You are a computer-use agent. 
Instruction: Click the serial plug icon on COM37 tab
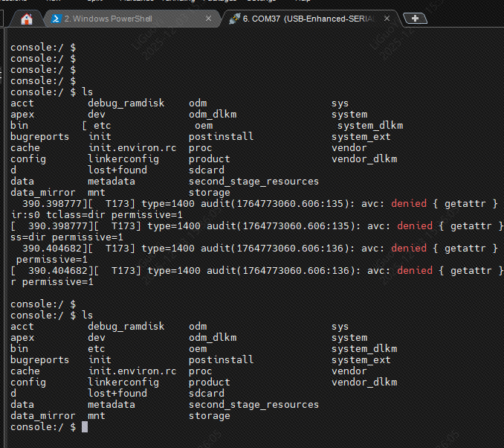pos(234,19)
